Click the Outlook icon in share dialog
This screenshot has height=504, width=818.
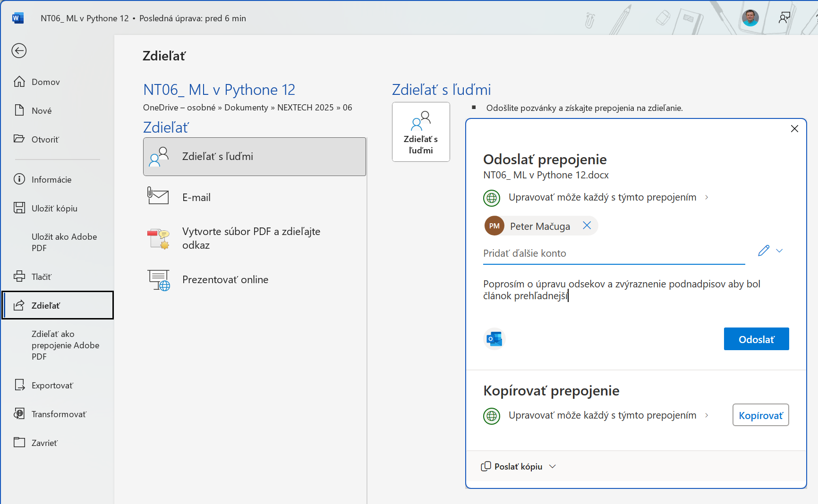pos(494,339)
